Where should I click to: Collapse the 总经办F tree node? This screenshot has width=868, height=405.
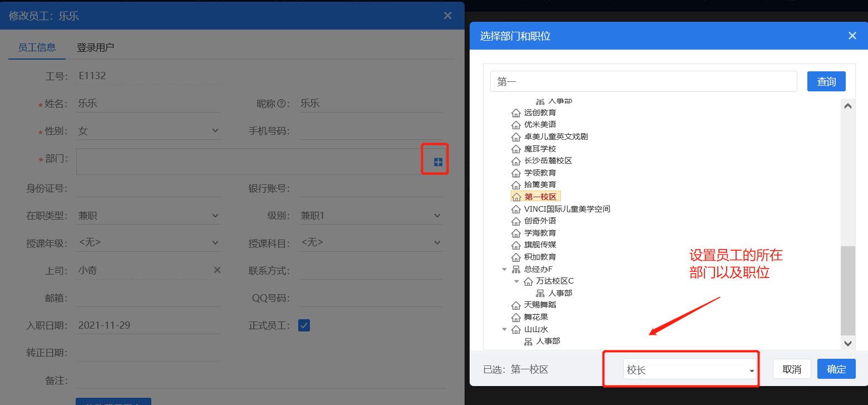coord(505,270)
